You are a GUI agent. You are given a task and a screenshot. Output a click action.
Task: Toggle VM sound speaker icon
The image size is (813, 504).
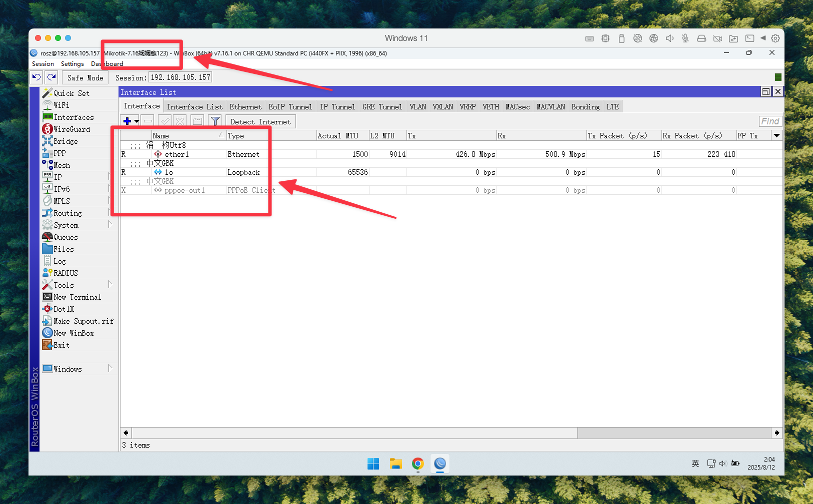click(669, 38)
